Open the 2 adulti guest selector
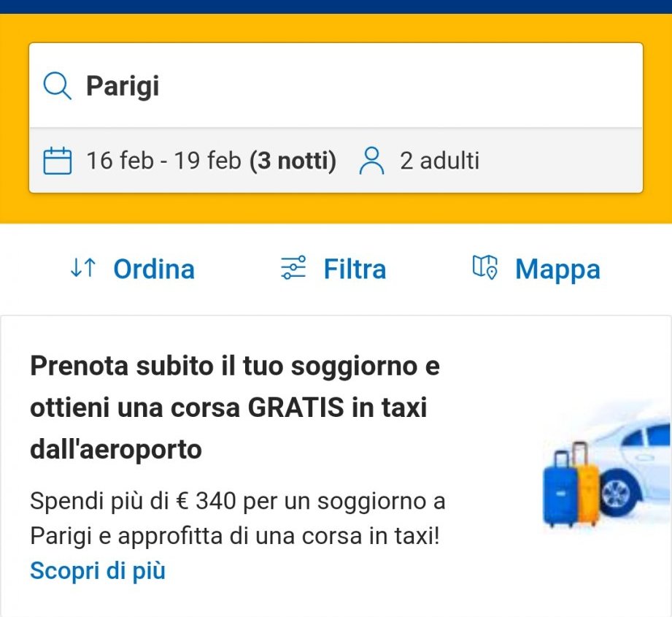This screenshot has height=617, width=672. coord(439,161)
